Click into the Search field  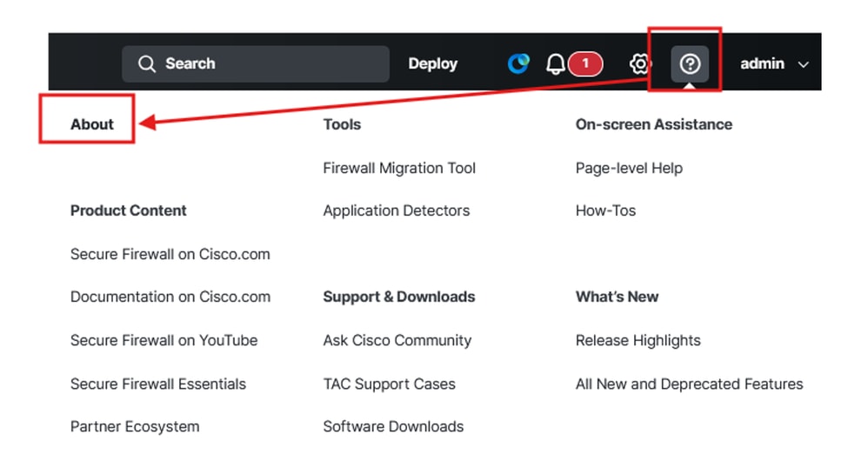(261, 64)
